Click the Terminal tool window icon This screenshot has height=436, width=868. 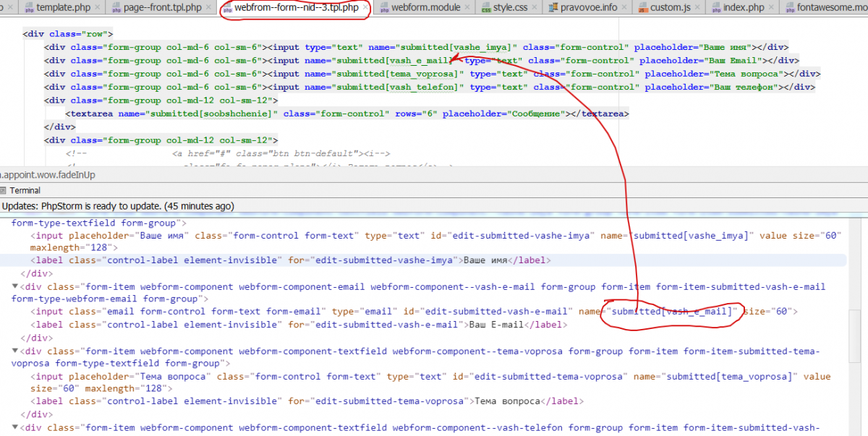pos(4,190)
